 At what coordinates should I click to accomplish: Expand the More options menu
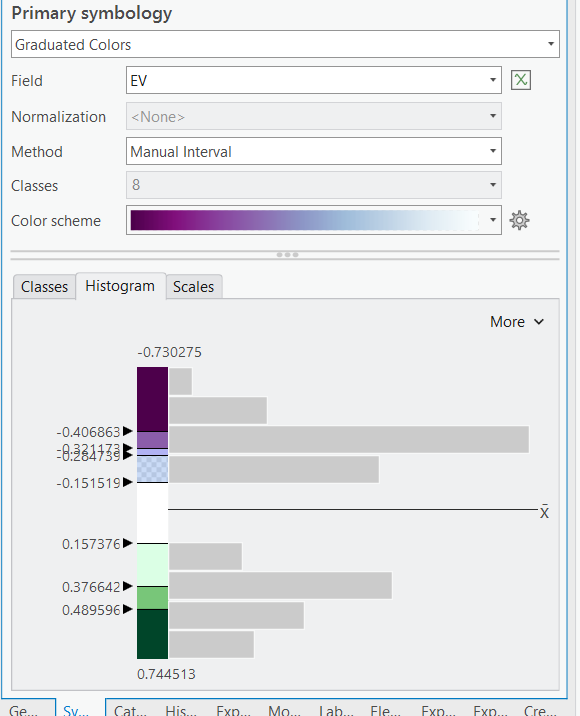point(517,322)
